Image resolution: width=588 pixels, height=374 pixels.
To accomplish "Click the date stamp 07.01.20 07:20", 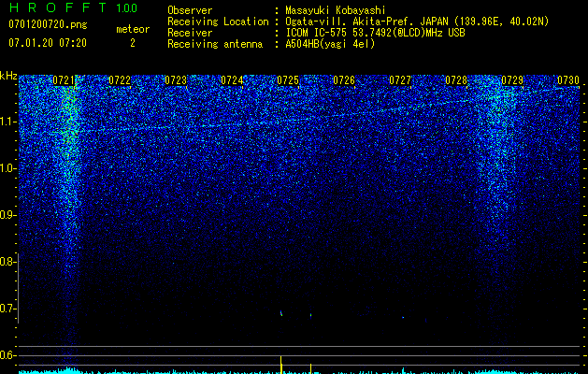I will coord(48,43).
